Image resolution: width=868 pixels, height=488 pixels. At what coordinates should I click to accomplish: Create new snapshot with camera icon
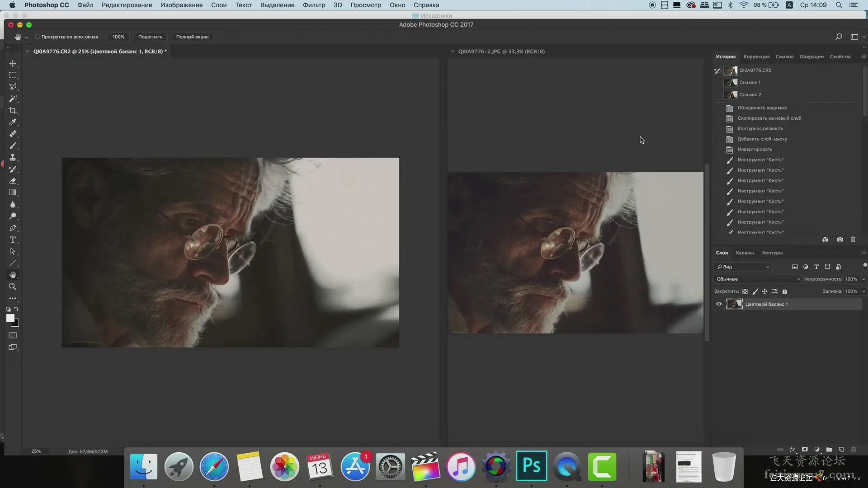pos(840,239)
